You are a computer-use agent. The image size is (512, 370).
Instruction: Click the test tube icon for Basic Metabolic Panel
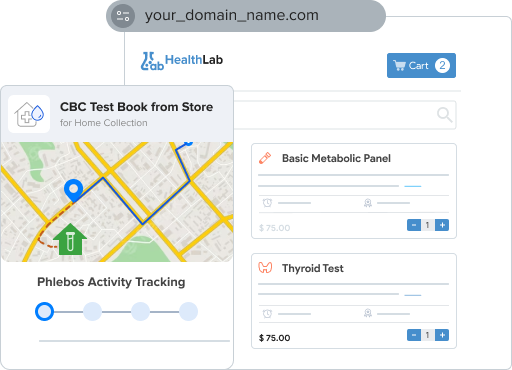click(265, 158)
